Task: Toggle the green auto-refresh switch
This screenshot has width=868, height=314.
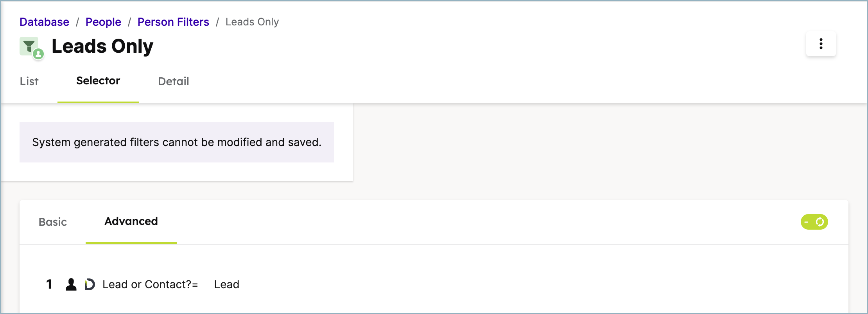Action: [814, 222]
